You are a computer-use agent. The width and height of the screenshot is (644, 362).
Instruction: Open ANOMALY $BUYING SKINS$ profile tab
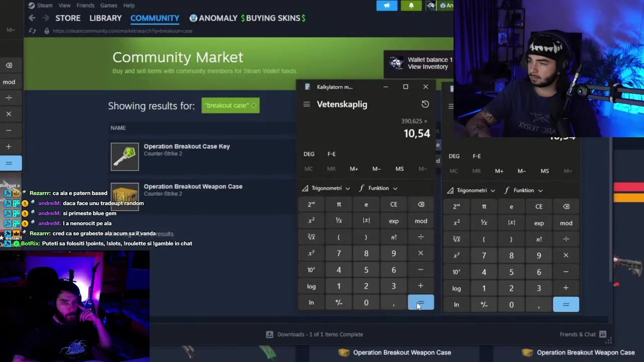pos(248,18)
